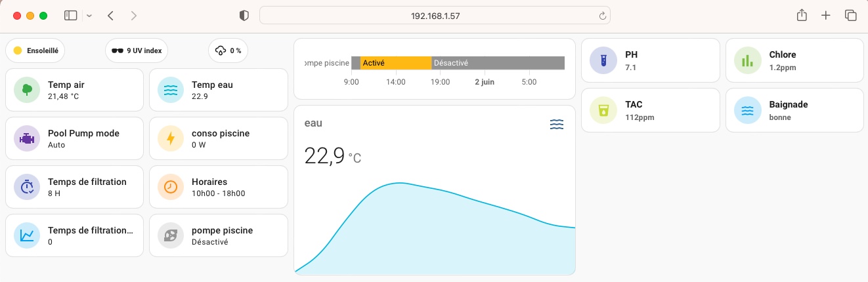
Task: Expand the sidebar dropdown chevron
Action: [x=89, y=15]
